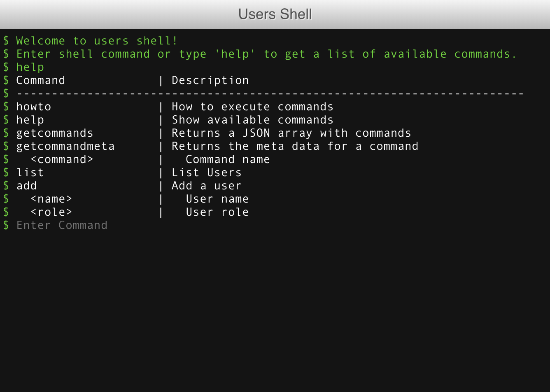Click the 'List Users' description

pos(206,173)
